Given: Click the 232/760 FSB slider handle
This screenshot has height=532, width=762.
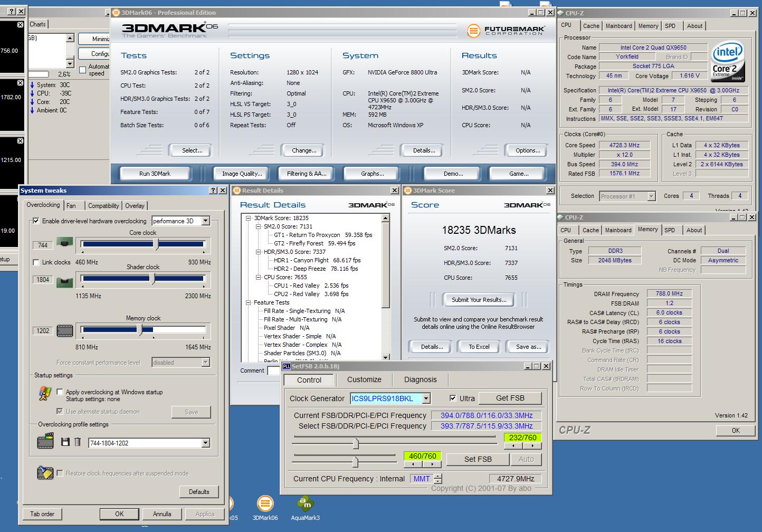Looking at the screenshot, I should tap(356, 444).
